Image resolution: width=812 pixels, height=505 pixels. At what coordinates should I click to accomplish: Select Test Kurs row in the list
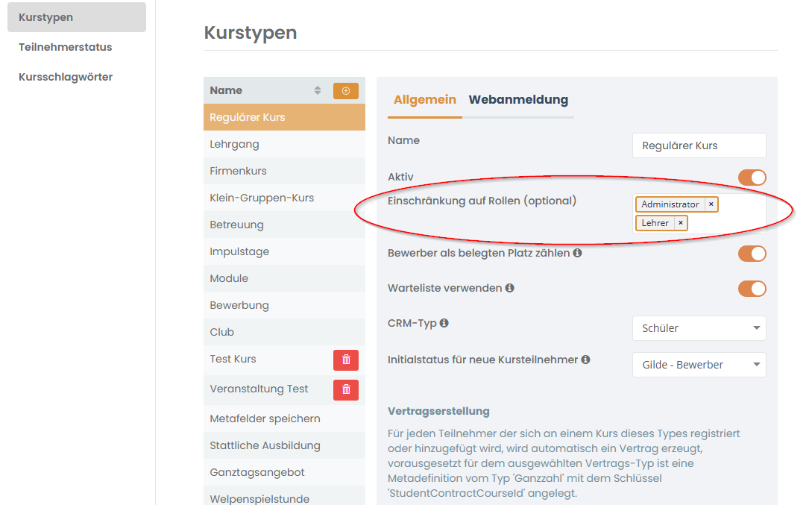pyautogui.click(x=284, y=360)
